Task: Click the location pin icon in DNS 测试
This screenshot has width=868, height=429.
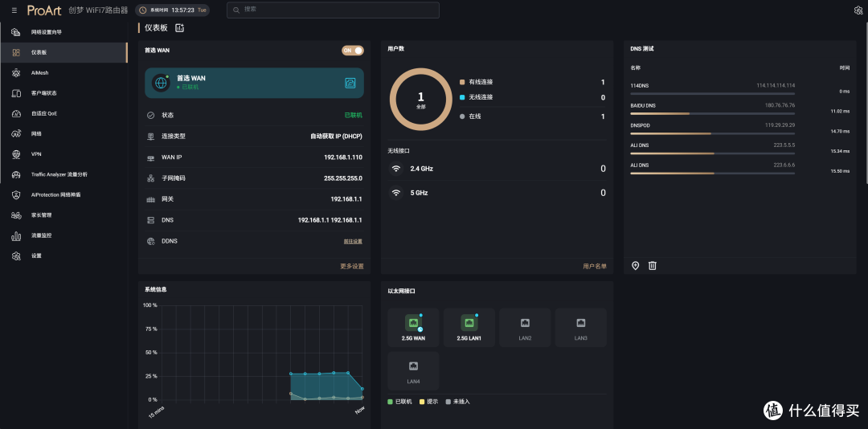Action: click(636, 266)
